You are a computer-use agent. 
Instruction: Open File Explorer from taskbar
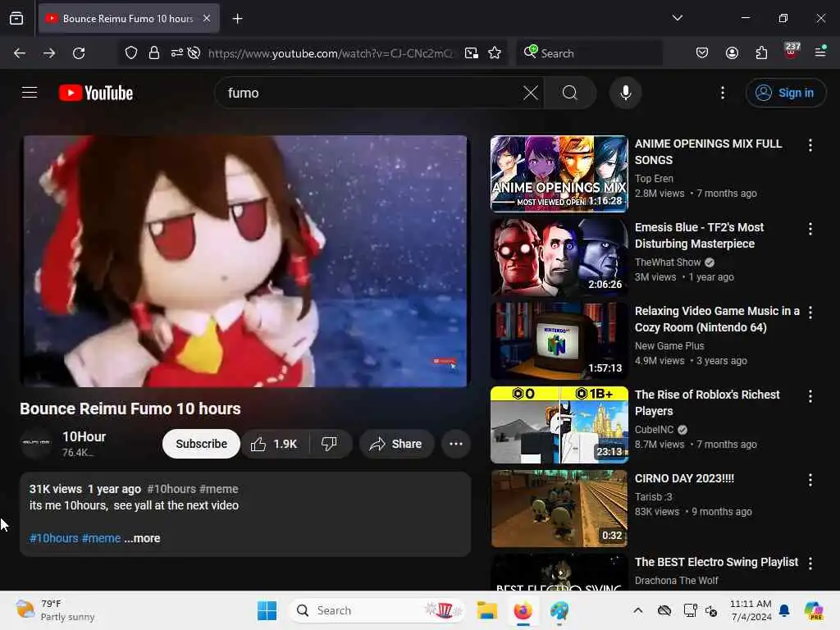click(x=487, y=610)
